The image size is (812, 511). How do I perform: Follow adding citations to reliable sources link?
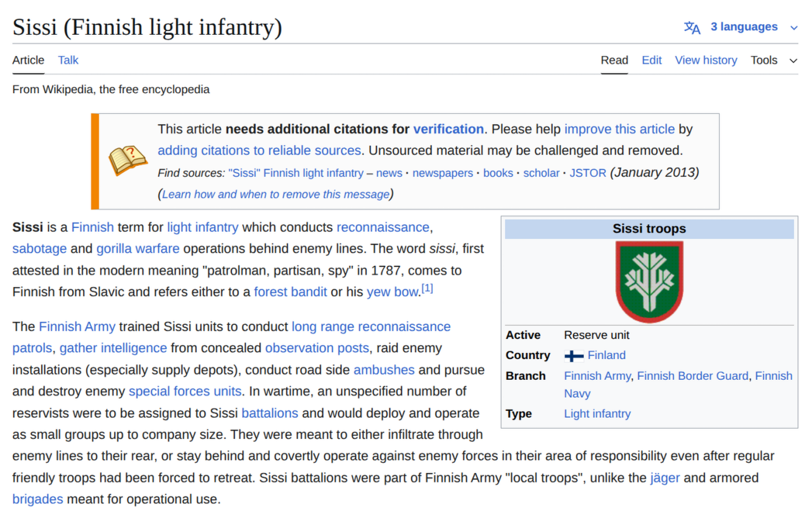click(x=259, y=151)
